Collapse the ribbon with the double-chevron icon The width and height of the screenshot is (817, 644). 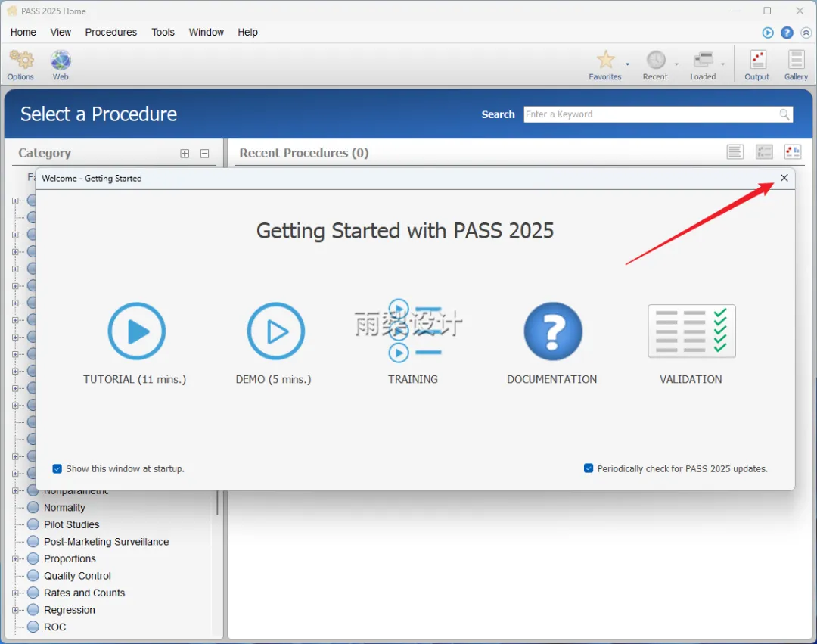[806, 33]
